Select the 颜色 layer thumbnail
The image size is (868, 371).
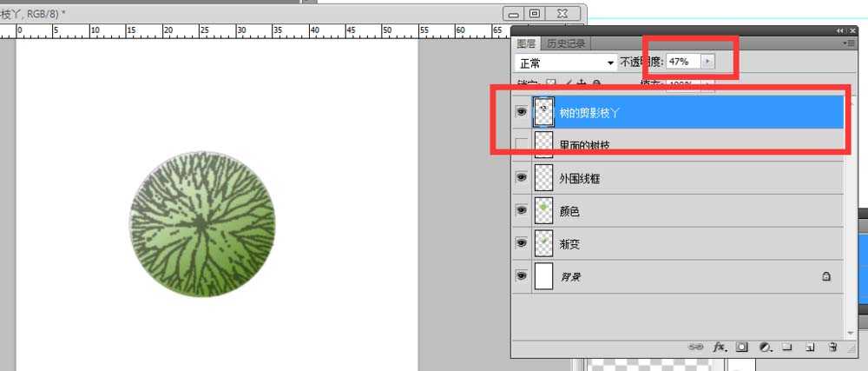click(x=543, y=210)
